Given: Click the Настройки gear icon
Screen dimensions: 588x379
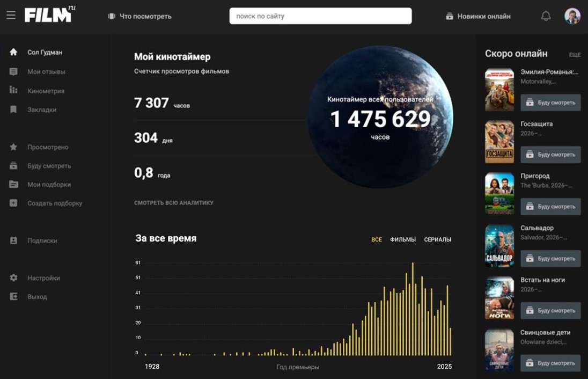Looking at the screenshot, I should tap(14, 278).
